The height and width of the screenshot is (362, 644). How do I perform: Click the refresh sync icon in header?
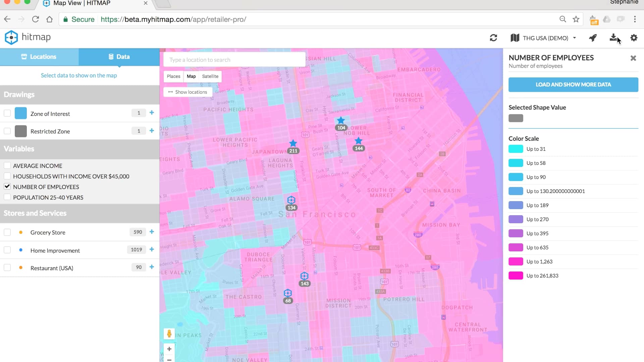coord(493,38)
